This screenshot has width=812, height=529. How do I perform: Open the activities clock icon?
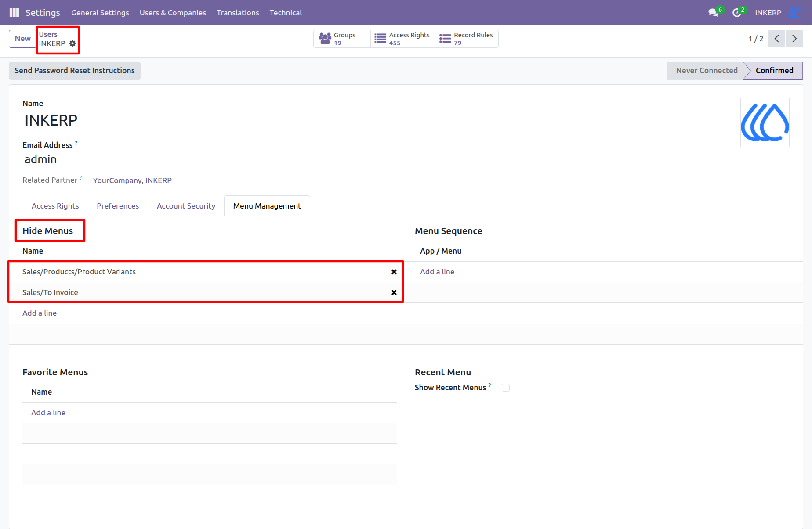(x=737, y=13)
